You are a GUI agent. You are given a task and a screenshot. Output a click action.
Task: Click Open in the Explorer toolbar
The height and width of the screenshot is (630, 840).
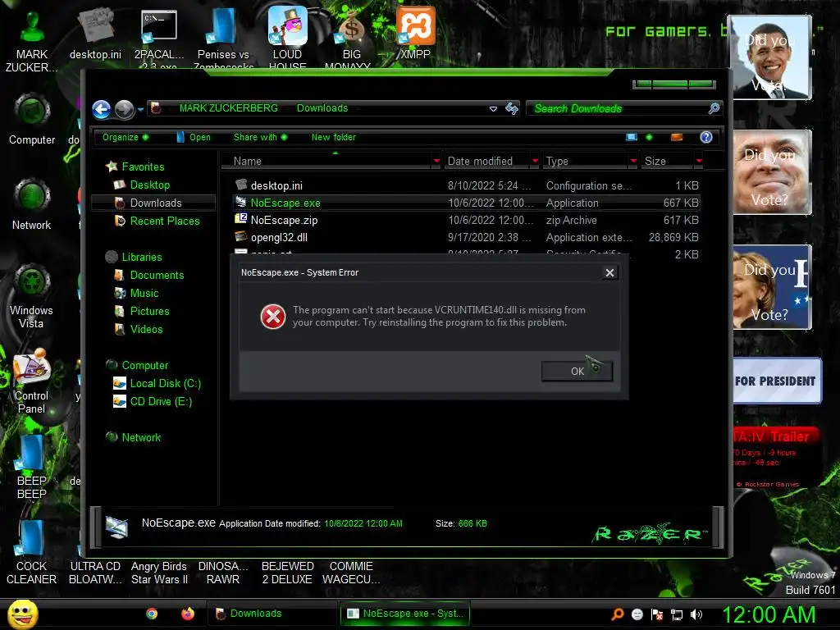194,137
